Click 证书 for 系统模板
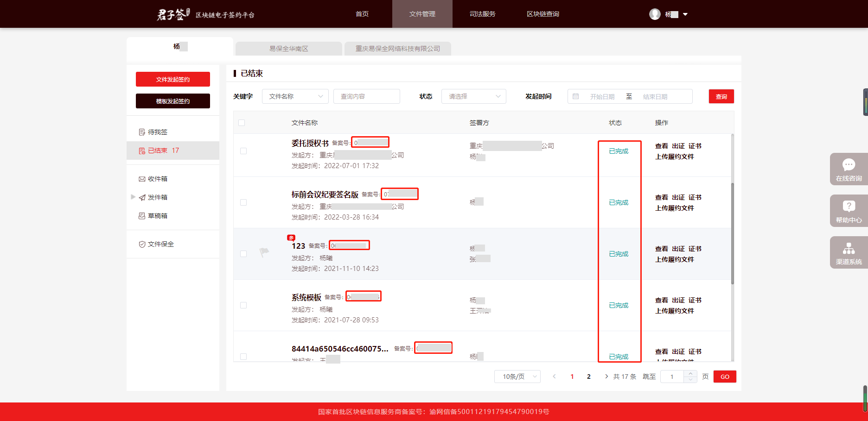This screenshot has width=868, height=421. coord(695,300)
